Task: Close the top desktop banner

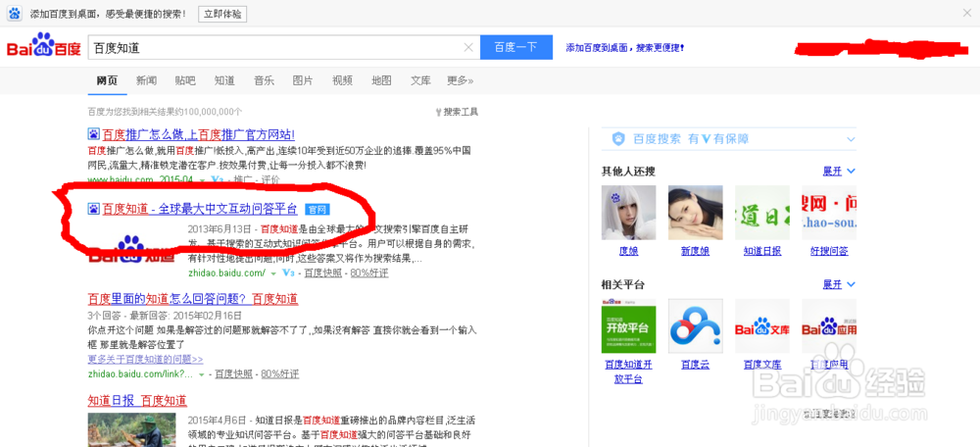Action: tap(967, 13)
